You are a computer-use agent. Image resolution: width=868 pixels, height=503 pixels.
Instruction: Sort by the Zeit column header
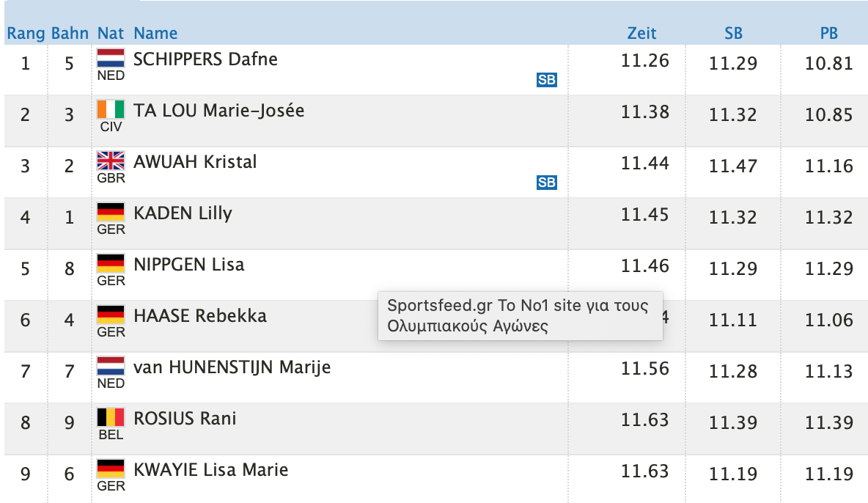641,33
